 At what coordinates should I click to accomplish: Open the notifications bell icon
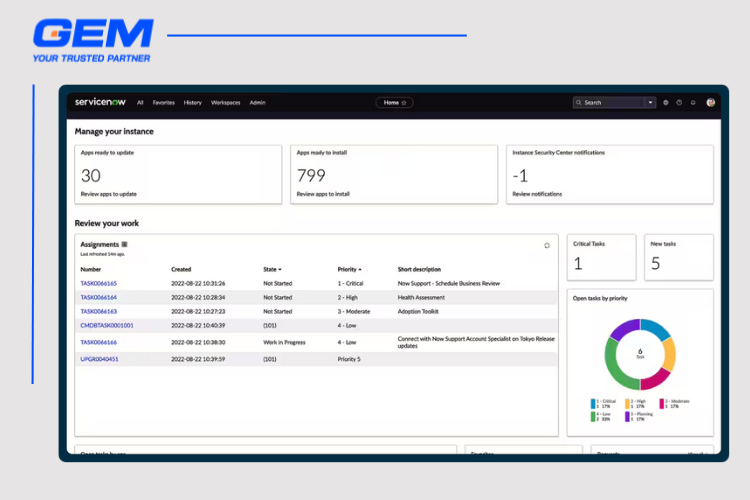tap(693, 102)
